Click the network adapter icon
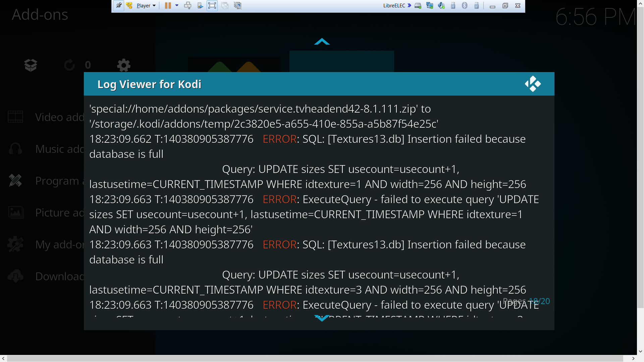The image size is (644, 362). pos(430,5)
